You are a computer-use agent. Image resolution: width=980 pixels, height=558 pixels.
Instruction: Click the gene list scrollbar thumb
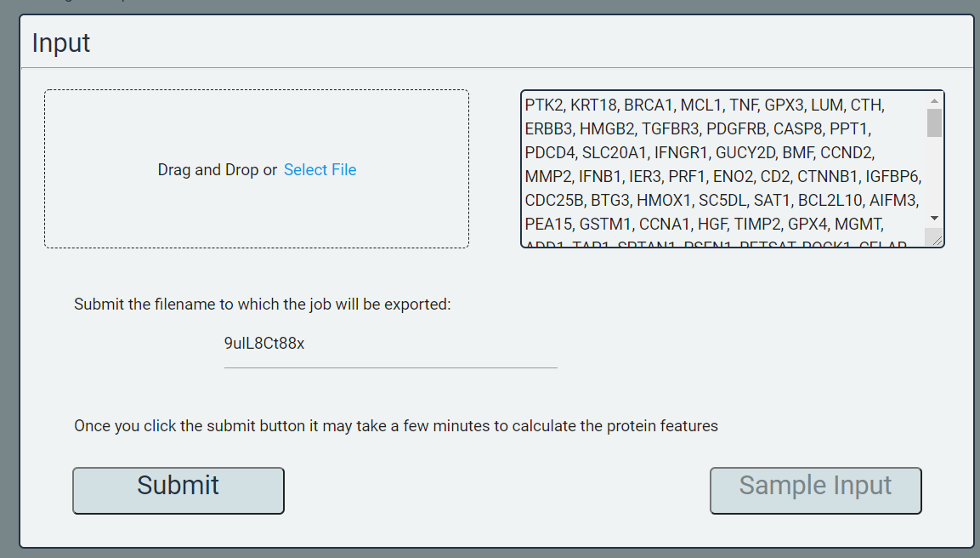click(934, 122)
